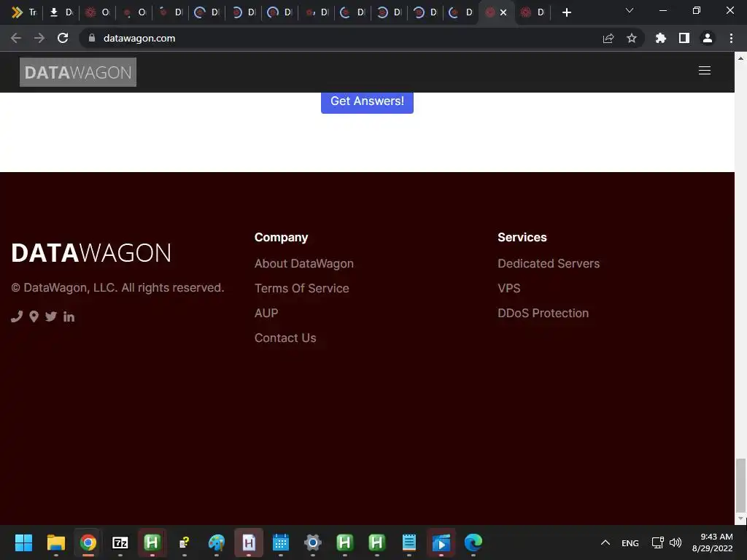Screen dimensions: 747x560
Task: Open the AUP link
Action: (x=266, y=313)
